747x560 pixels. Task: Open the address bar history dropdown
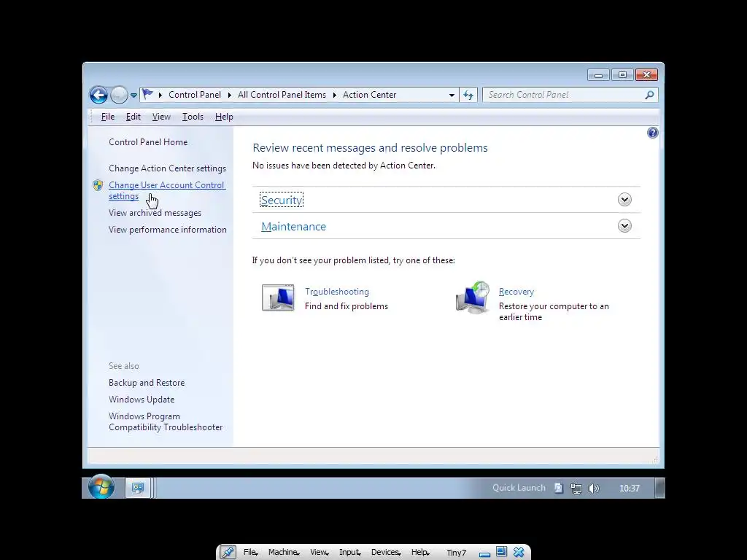tap(451, 96)
